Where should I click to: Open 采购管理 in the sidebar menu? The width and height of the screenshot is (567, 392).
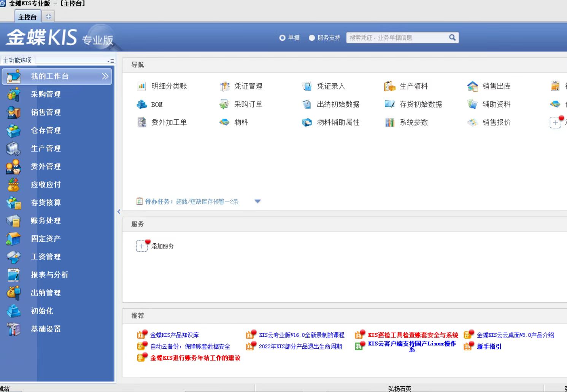coord(46,94)
